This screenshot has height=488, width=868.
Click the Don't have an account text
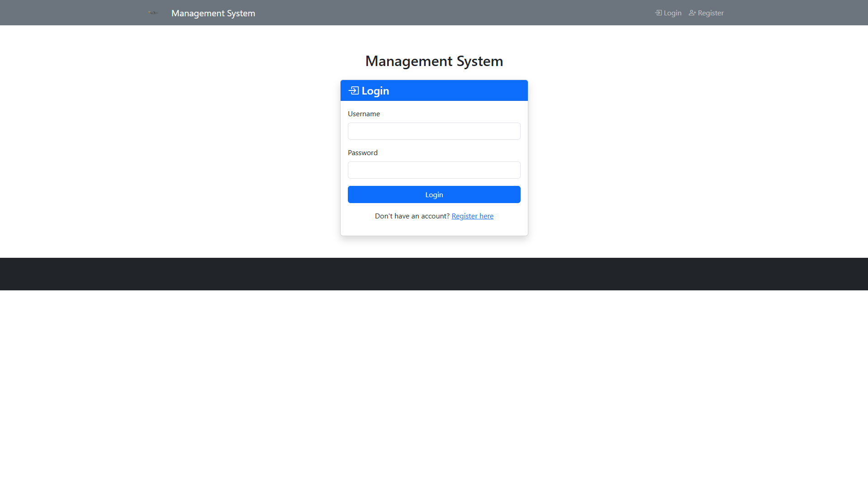coord(412,216)
